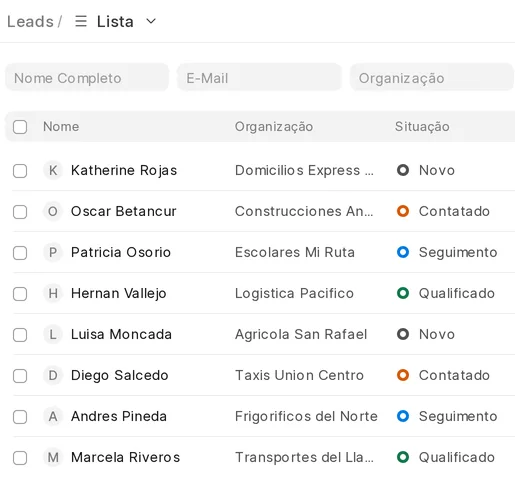
Task: Select the Luisa Moncada row checkbox
Action: tap(20, 335)
